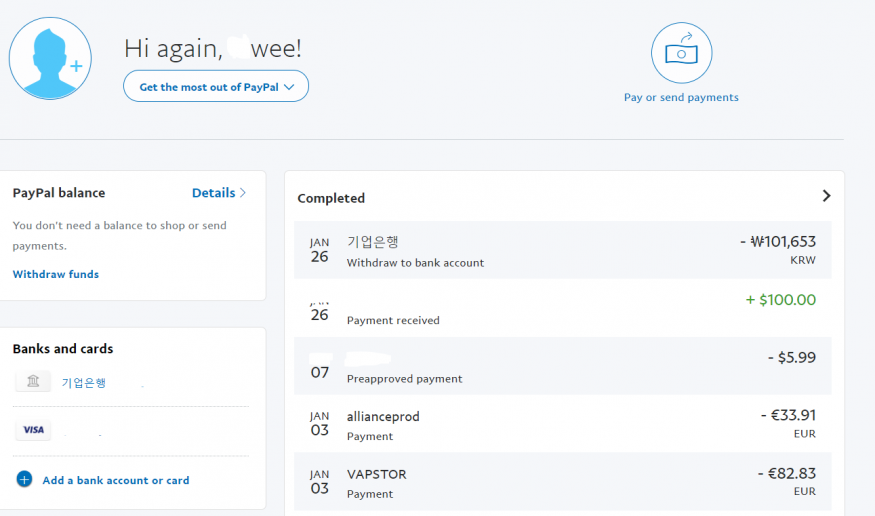This screenshot has height=516, width=875.
Task: Click the blue plus icon to add account
Action: (24, 479)
